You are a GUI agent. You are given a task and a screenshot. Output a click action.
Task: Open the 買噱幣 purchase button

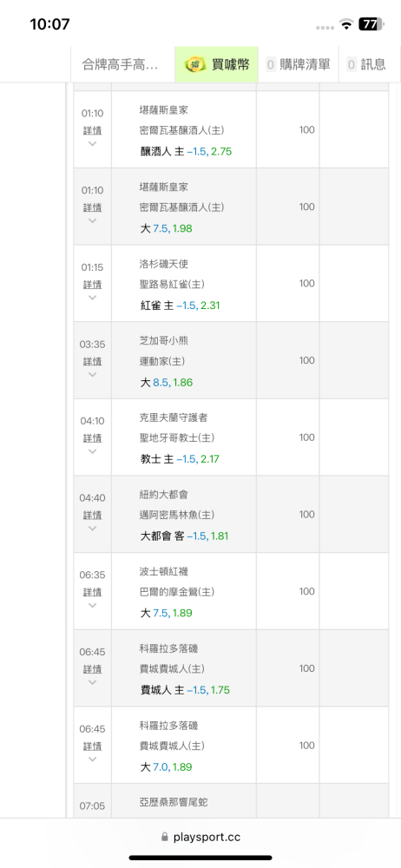click(216, 64)
